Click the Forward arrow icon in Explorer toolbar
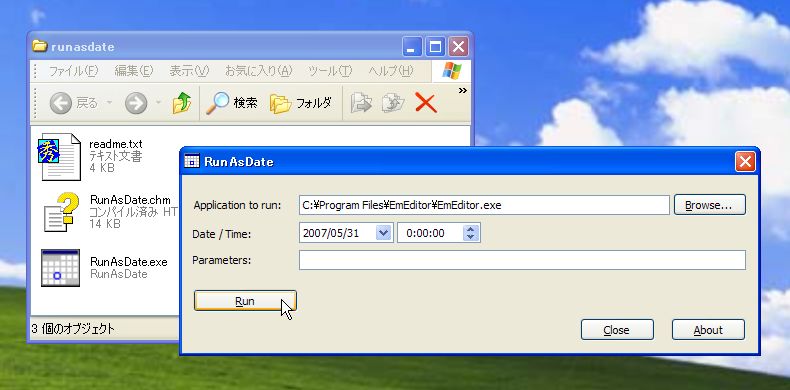This screenshot has height=390, width=790. [x=136, y=104]
